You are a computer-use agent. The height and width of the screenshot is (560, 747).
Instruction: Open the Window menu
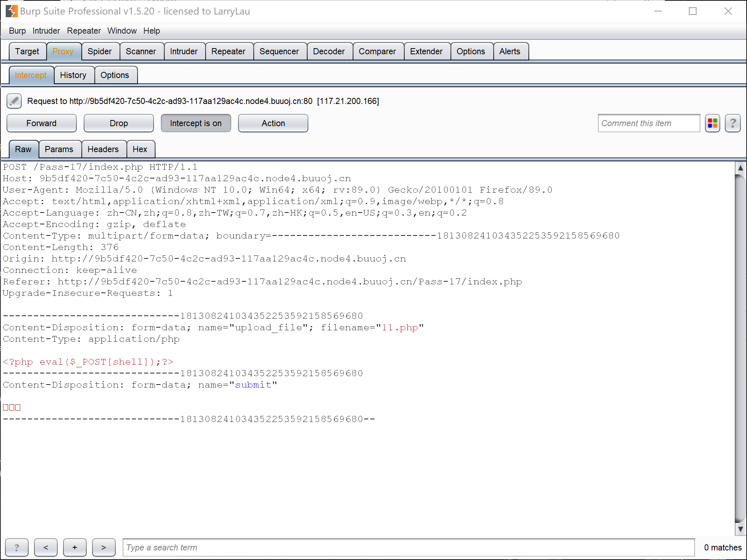pos(122,31)
